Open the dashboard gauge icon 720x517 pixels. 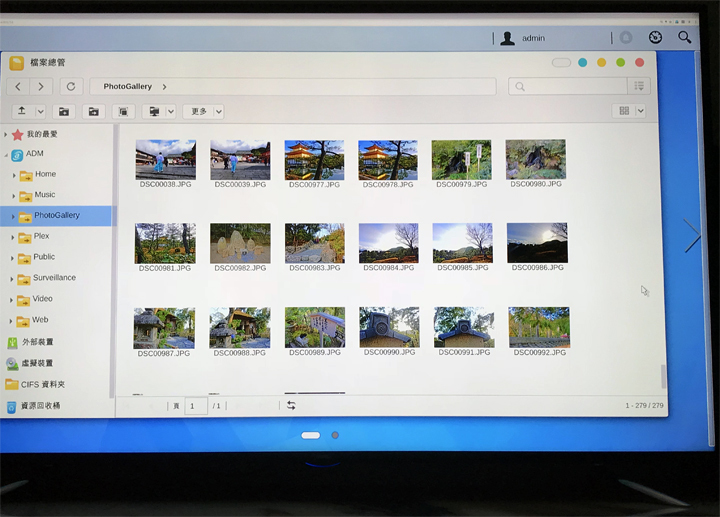(655, 37)
